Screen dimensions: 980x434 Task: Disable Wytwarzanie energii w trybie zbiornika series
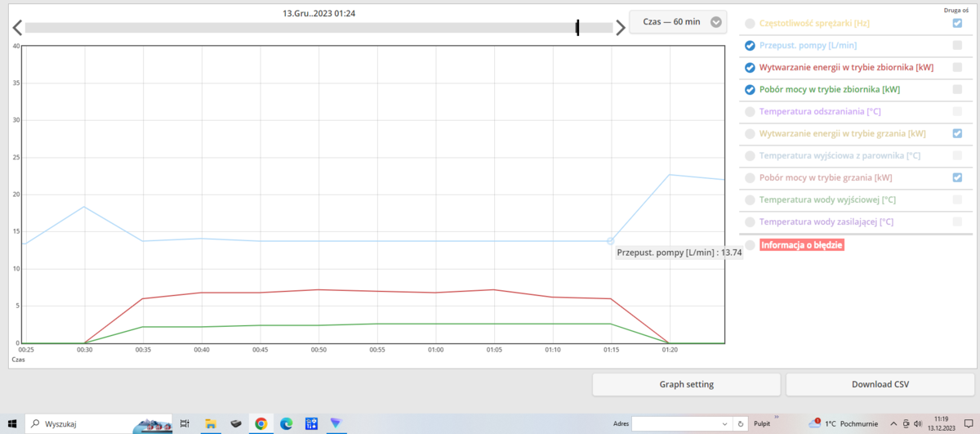750,68
